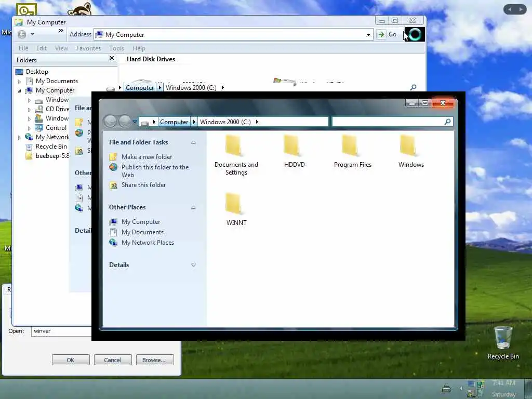Viewport: 532px width, 399px height.
Task: Open the Address bar dropdown in My Computer
Action: click(368, 35)
